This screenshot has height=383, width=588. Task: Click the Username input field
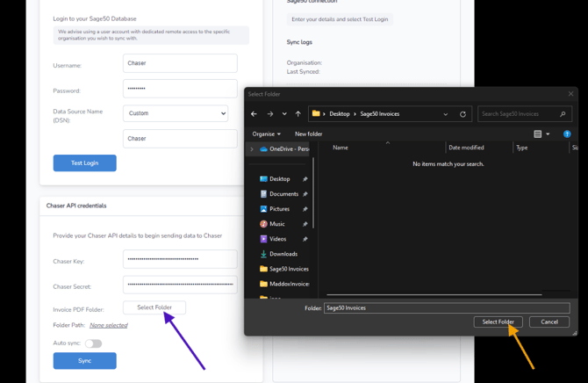click(x=180, y=63)
